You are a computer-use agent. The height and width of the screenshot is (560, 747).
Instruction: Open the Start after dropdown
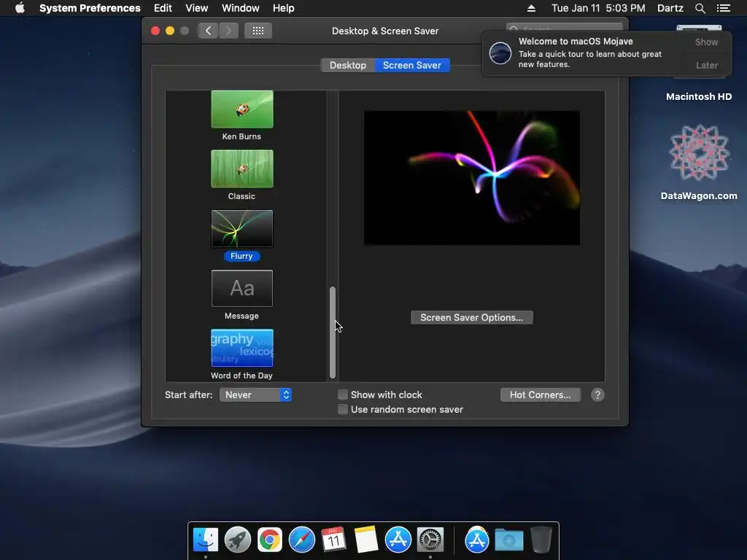click(255, 394)
